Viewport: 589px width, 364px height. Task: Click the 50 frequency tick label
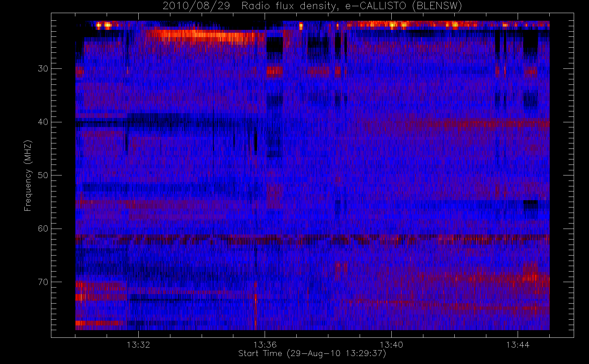(x=43, y=175)
